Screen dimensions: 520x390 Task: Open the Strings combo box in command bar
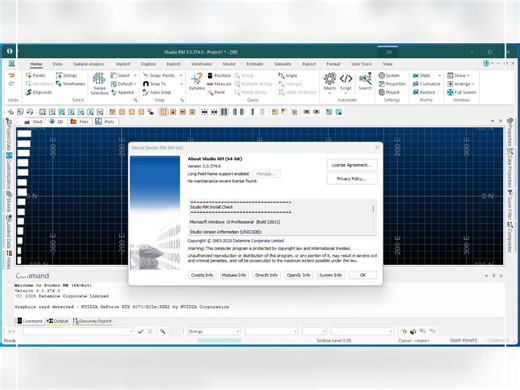click(x=213, y=331)
